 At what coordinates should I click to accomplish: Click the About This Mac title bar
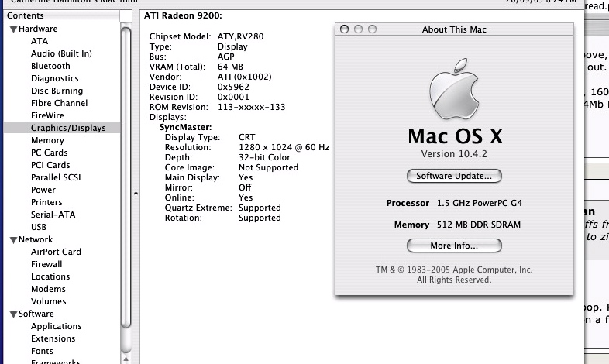(454, 29)
